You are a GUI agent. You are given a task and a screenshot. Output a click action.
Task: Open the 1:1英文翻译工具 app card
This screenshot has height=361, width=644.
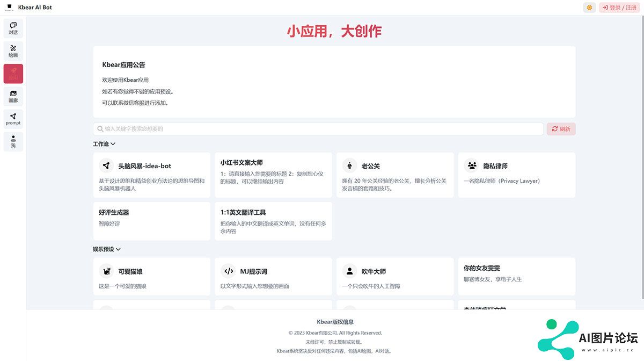(x=273, y=221)
